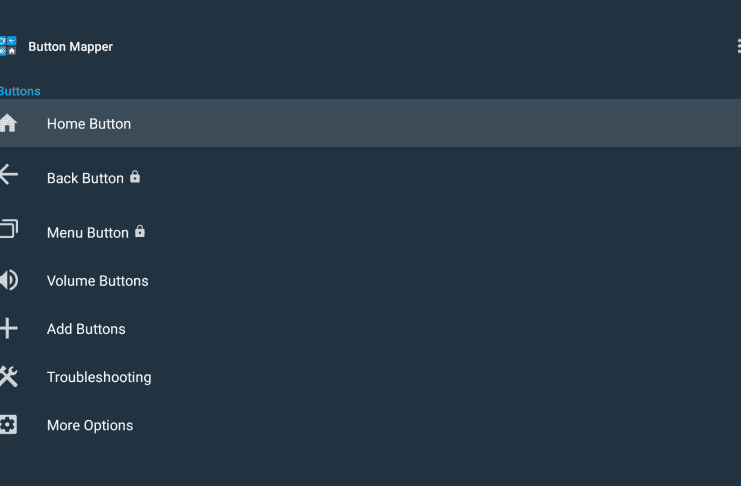The image size is (741, 486).
Task: Click the overlapping squares Menu icon
Action: (9, 228)
